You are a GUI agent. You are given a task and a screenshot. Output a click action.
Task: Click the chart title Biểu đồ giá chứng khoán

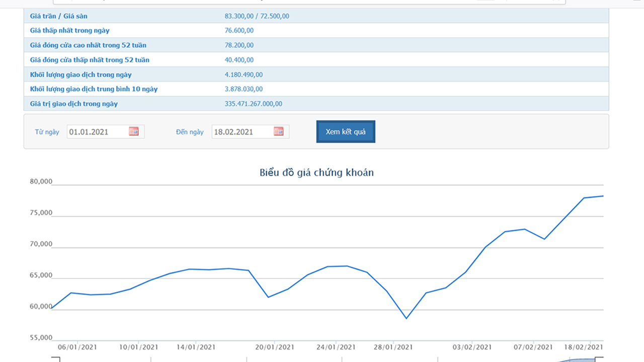coord(316,173)
